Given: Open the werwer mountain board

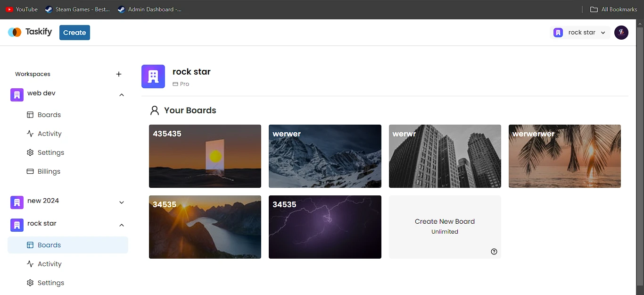Looking at the screenshot, I should coord(325,156).
